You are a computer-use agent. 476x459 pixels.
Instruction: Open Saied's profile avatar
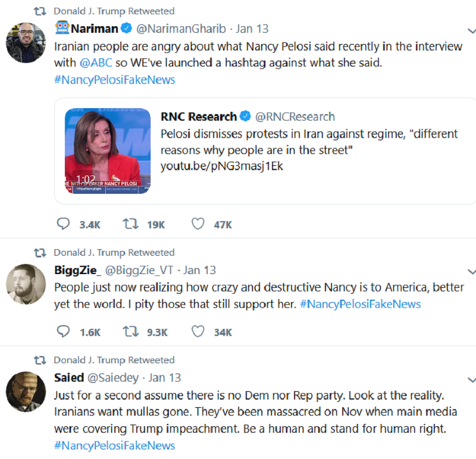25,393
